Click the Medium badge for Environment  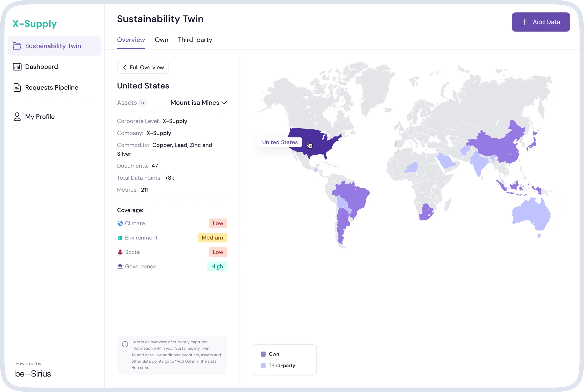pyautogui.click(x=212, y=238)
